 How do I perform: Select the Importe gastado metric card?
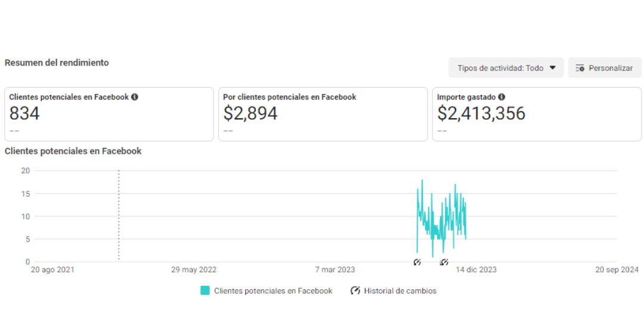(x=537, y=114)
